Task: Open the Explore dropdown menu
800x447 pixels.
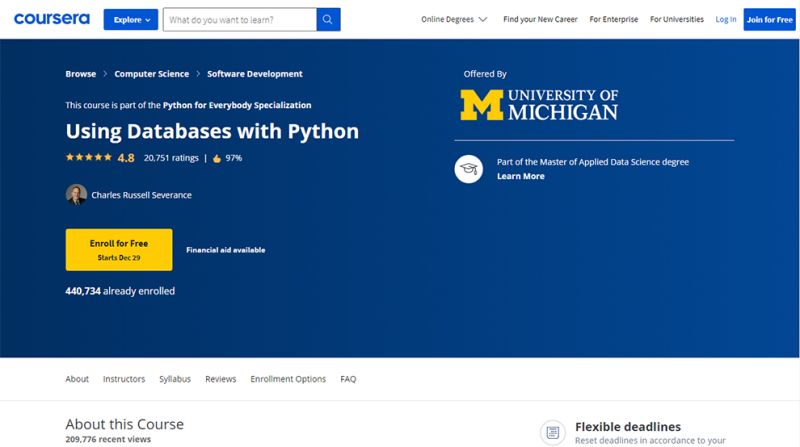Action: pyautogui.click(x=131, y=19)
